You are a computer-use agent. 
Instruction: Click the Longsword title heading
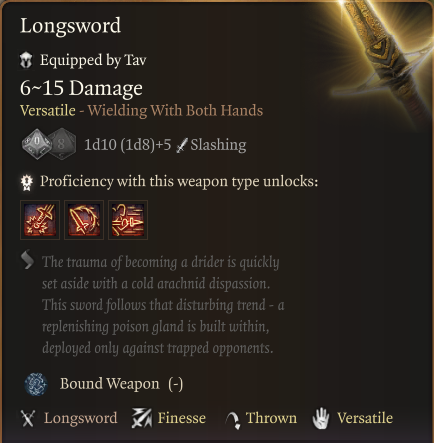click(x=70, y=26)
